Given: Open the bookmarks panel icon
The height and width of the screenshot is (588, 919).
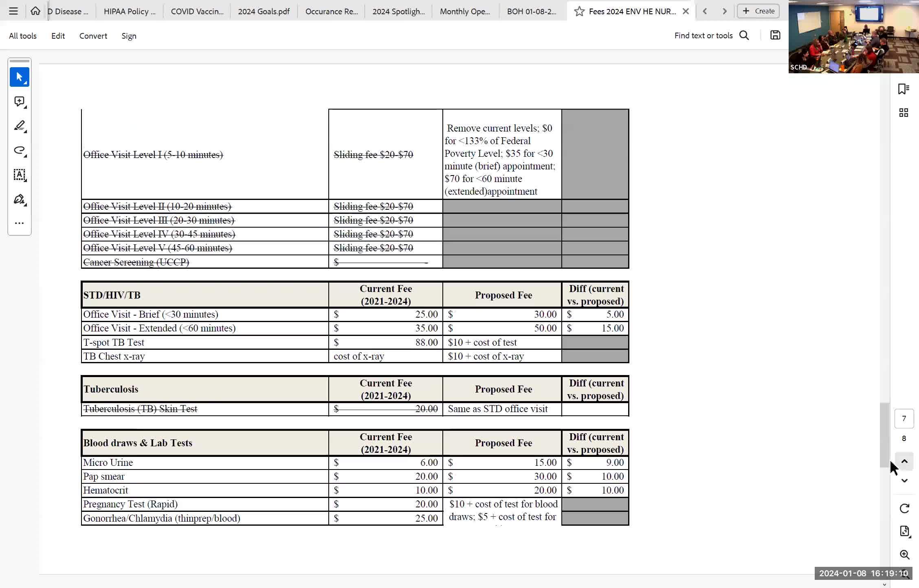Looking at the screenshot, I should pos(904,89).
